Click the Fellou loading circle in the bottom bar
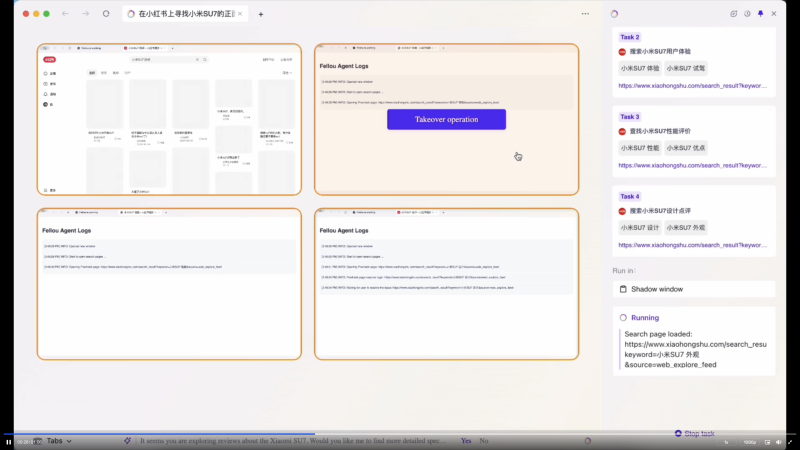Viewport: 800px width, 450px height. coord(588,441)
